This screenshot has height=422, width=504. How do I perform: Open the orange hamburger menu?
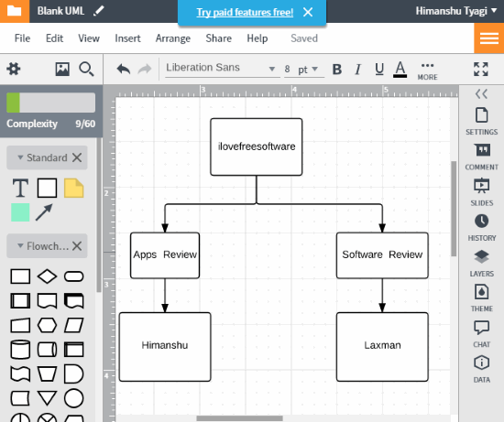click(489, 38)
